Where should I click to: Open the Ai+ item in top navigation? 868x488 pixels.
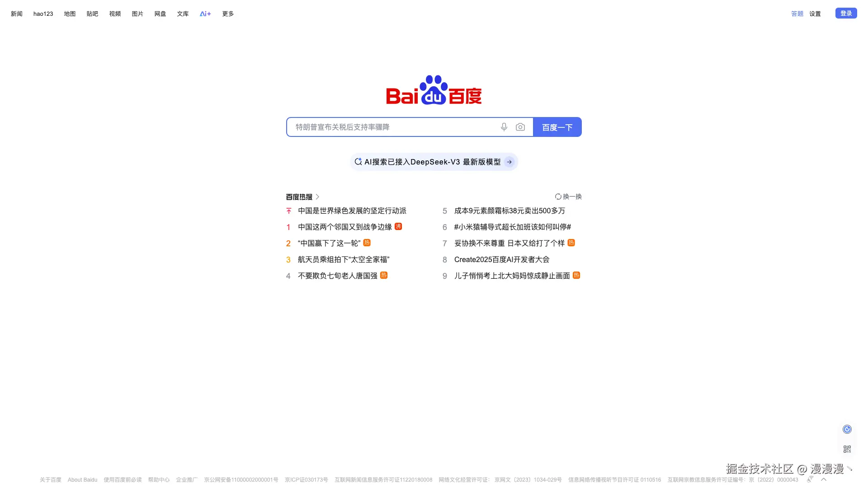(x=205, y=14)
